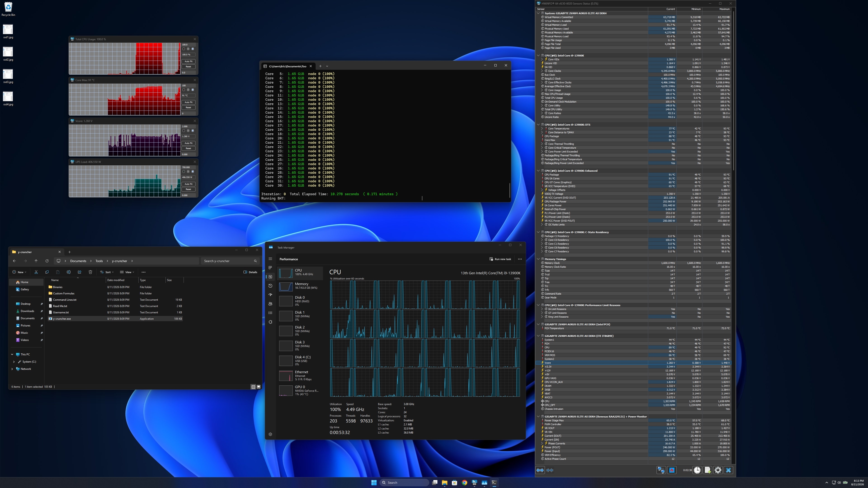868x488 pixels.
Task: Click HWiNFO remote network monitors icon
Action: click(661, 470)
